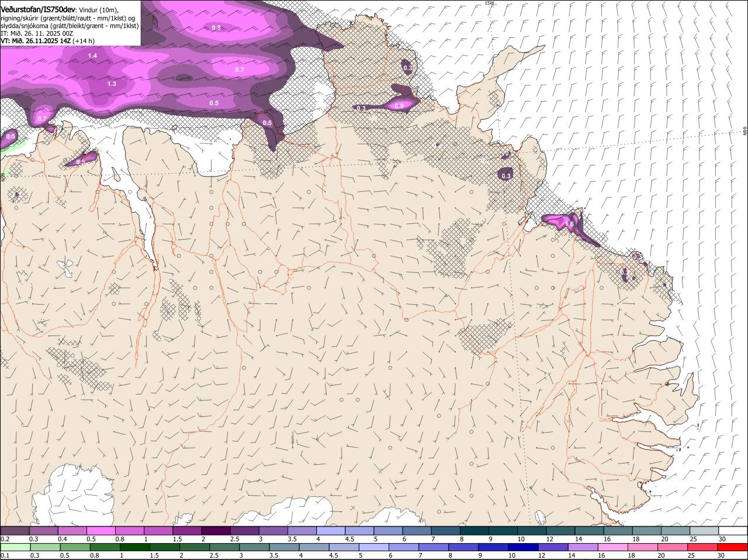Click the 1.6 precipitation value on the east coast

569,224
